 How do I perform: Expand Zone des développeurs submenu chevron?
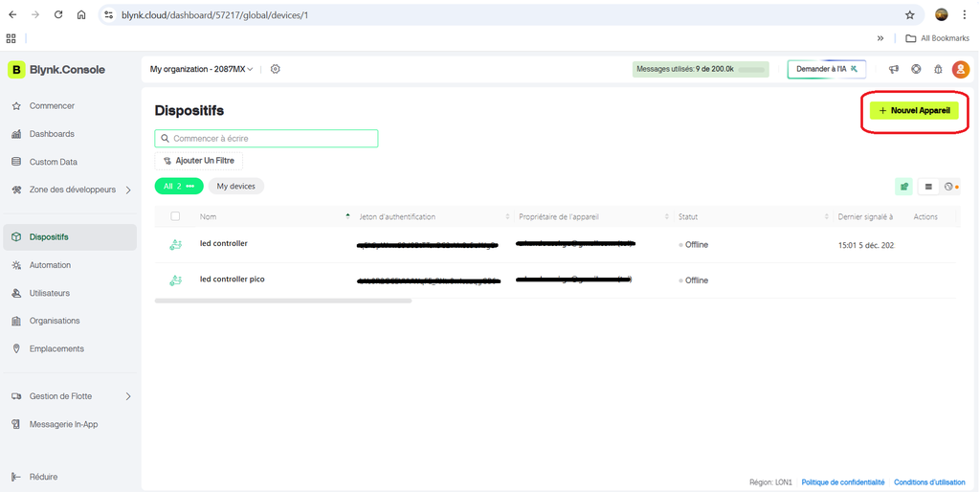pyautogui.click(x=128, y=190)
